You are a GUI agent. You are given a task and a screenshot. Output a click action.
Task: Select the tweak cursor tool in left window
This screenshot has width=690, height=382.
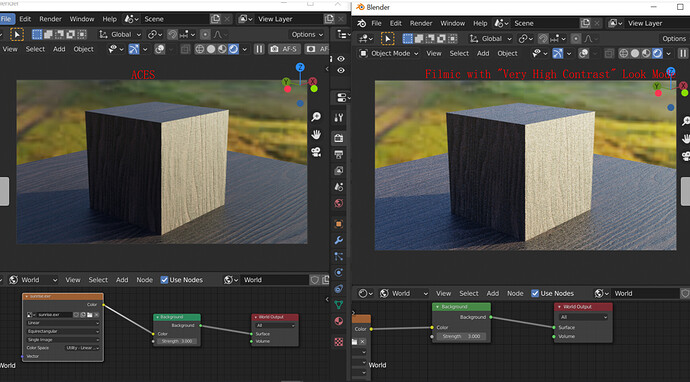point(17,34)
